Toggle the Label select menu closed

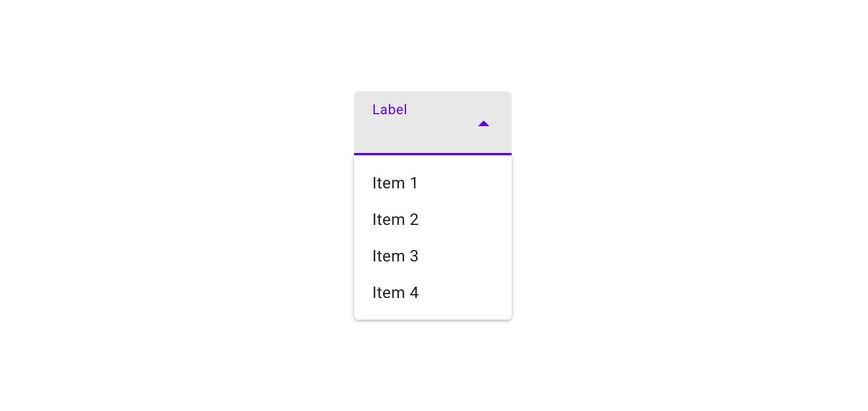484,123
